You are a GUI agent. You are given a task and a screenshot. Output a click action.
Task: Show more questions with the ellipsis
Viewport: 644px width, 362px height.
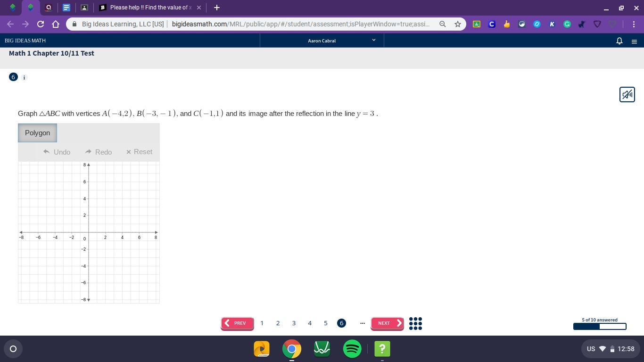(363, 323)
